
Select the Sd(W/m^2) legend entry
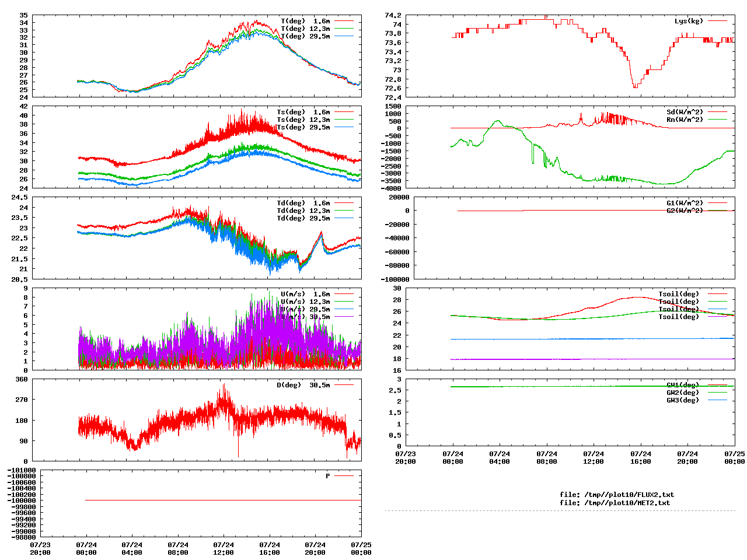pos(685,112)
